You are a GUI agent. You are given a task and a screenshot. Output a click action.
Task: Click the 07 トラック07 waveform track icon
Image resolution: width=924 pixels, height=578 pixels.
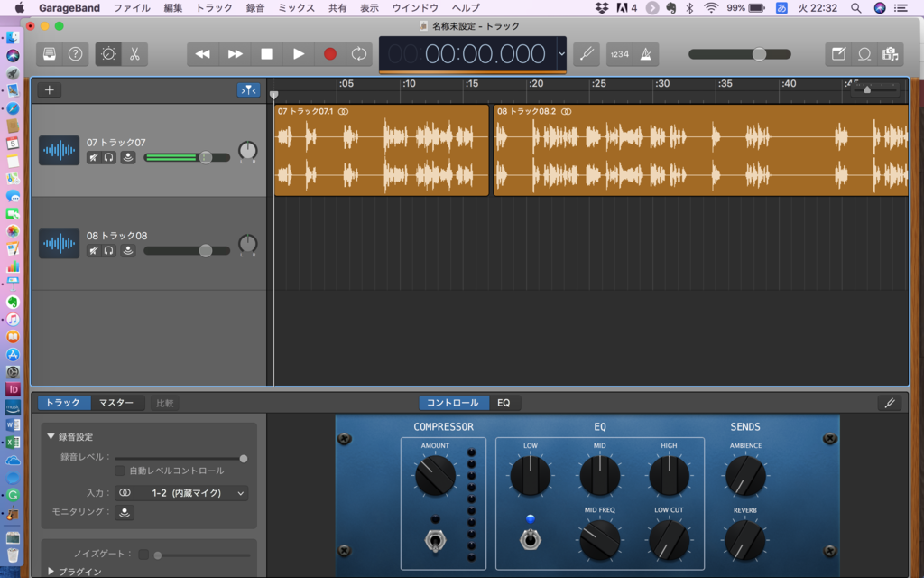click(59, 150)
